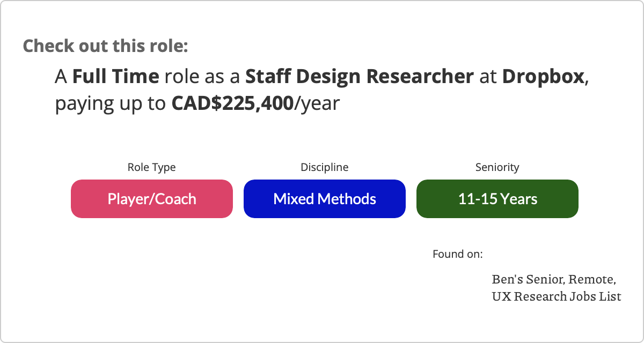Click the red Player/Coach badge

tap(152, 199)
